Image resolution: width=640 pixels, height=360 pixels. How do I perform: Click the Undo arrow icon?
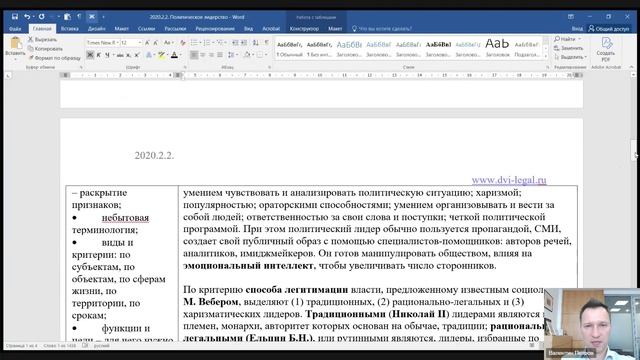[x=27, y=16]
